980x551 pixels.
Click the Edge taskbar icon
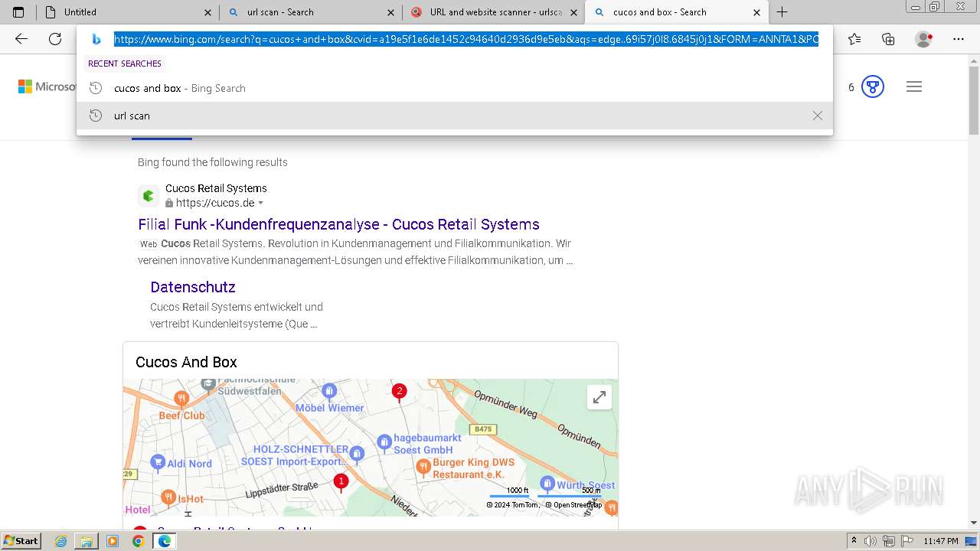(x=164, y=541)
